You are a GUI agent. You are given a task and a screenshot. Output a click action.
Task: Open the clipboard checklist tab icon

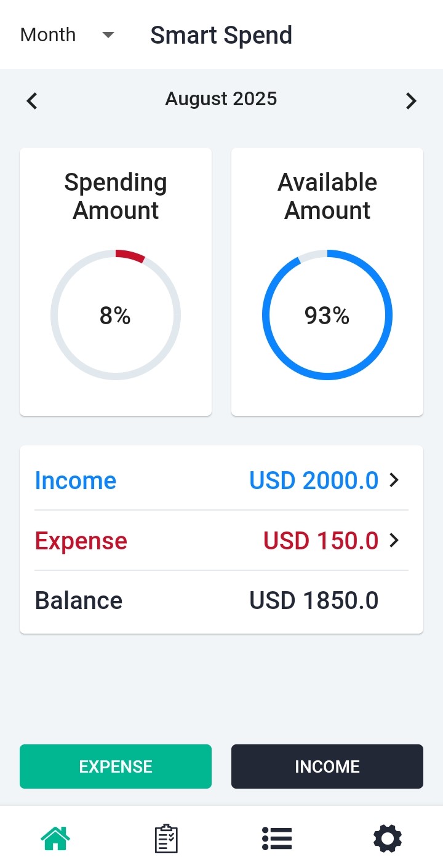[166, 838]
